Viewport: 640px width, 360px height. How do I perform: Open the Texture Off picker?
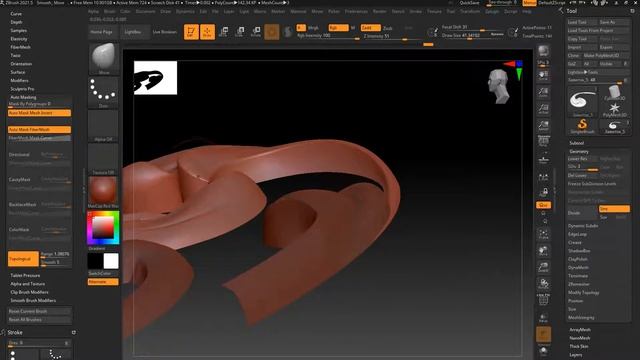pos(104,159)
